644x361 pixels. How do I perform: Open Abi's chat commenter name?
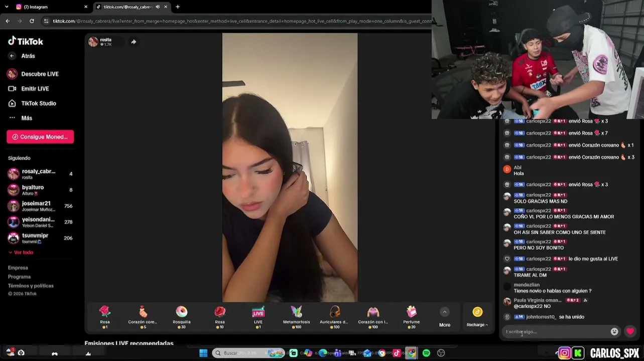pos(518,167)
